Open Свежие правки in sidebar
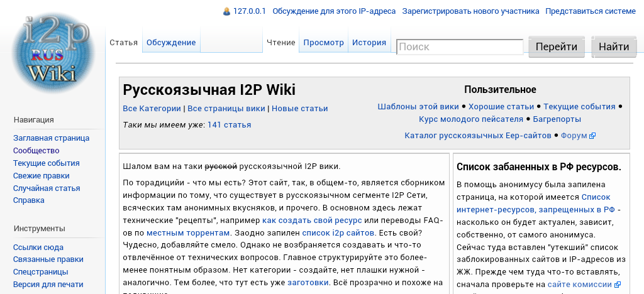This screenshot has width=644, height=294. click(41, 175)
